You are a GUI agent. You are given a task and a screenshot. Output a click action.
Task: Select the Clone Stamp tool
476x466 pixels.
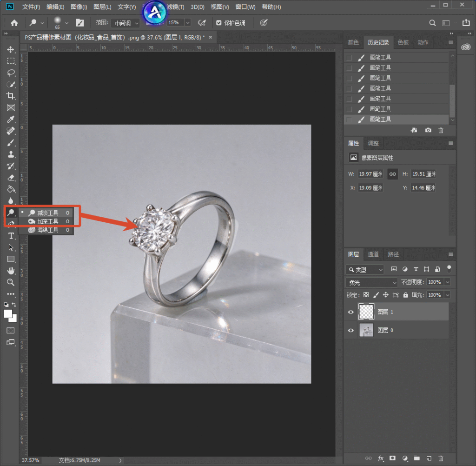pos(11,154)
